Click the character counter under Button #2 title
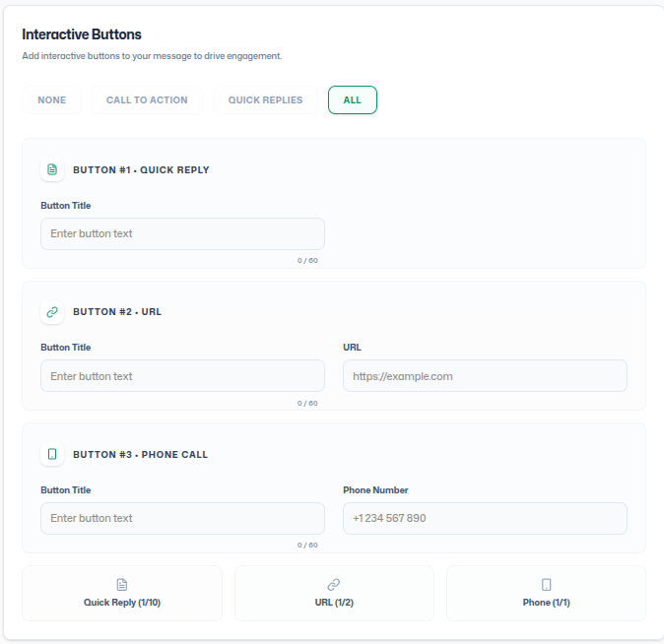Image resolution: width=664 pixels, height=644 pixels. tap(307, 403)
